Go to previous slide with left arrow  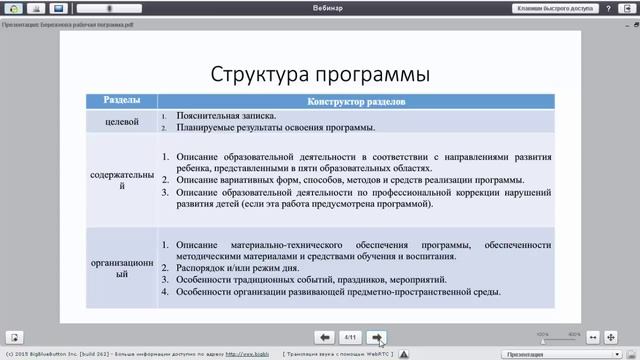[x=324, y=337]
